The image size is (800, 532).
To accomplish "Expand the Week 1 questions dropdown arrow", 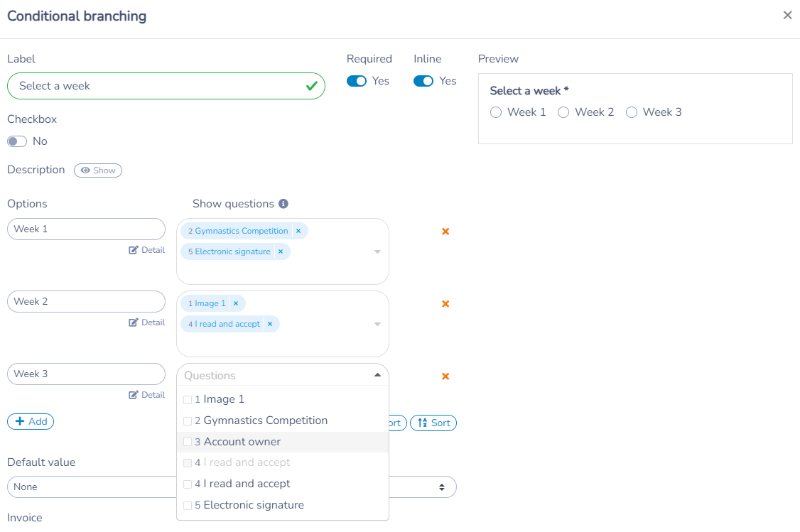I will coord(377,251).
